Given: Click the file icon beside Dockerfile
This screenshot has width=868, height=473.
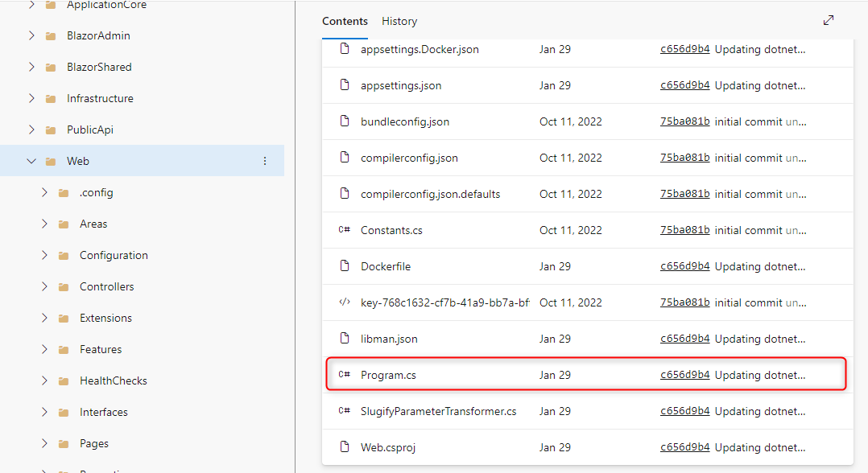Looking at the screenshot, I should click(x=345, y=266).
